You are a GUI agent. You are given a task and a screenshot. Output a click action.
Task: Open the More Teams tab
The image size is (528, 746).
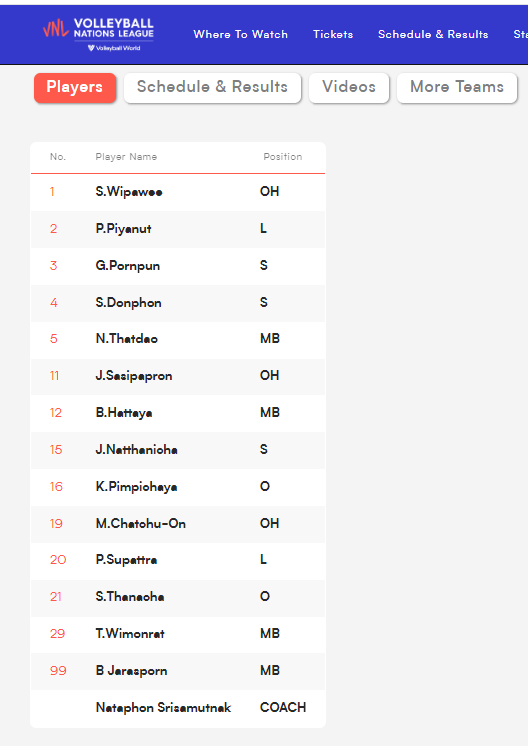coord(457,88)
